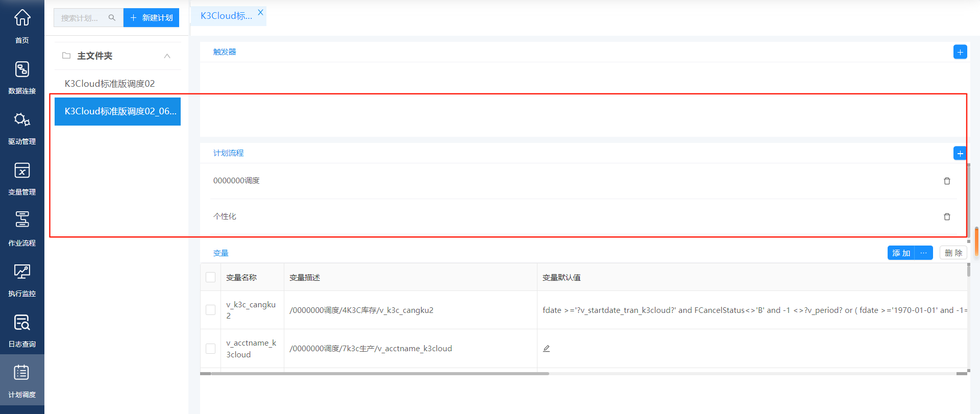Click the 新建计划 button
Viewport: 980px width, 414px height.
click(x=151, y=18)
